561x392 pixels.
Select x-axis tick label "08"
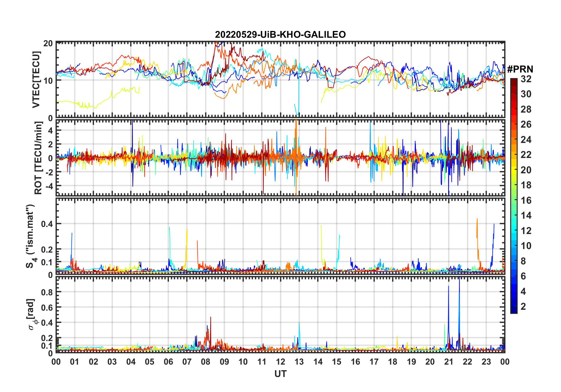click(x=206, y=362)
